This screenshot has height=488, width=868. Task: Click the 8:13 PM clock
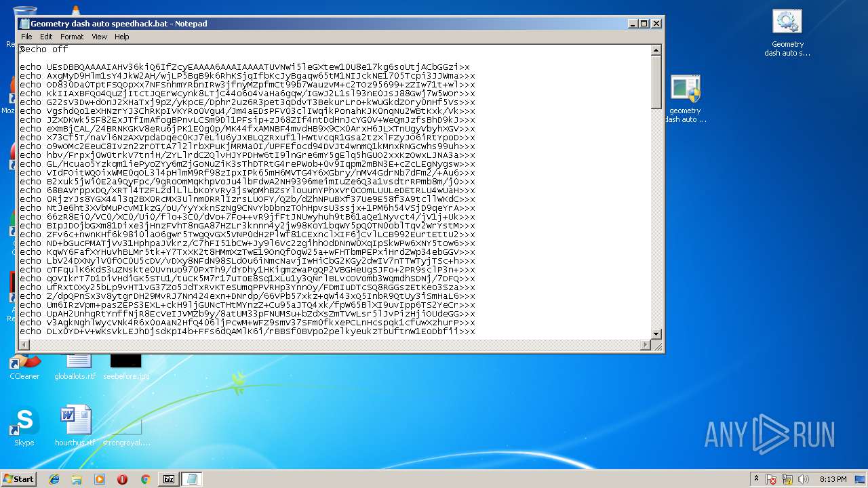833,479
